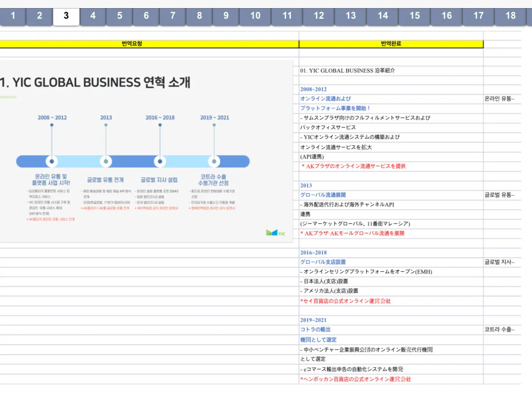Select cell 'として選定'
This screenshot has height=397, width=532.
click(391, 359)
